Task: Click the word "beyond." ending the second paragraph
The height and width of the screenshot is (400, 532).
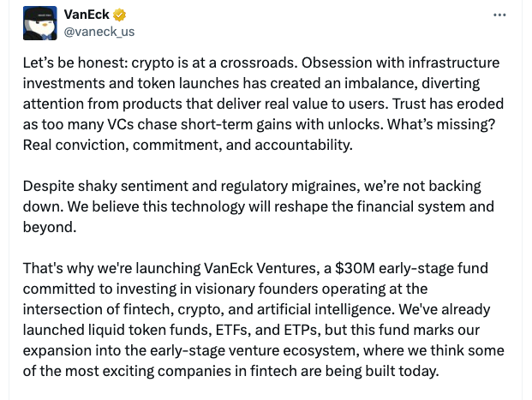Action: (x=50, y=227)
